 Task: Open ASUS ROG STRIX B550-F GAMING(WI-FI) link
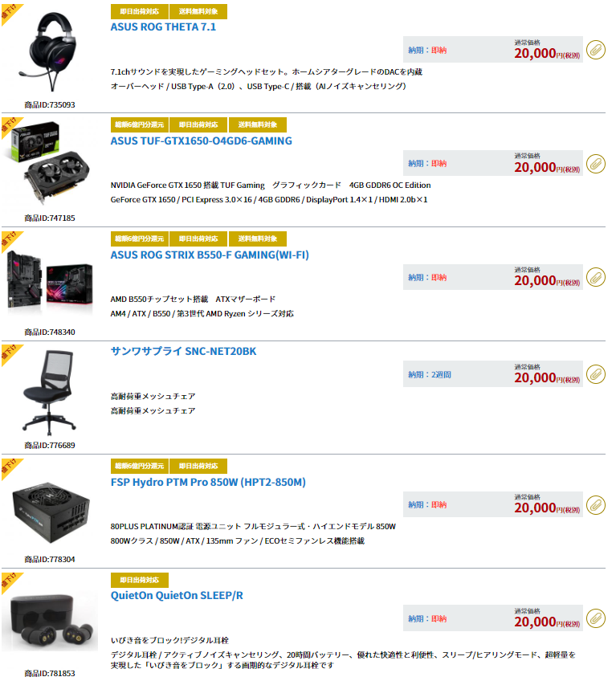(210, 255)
